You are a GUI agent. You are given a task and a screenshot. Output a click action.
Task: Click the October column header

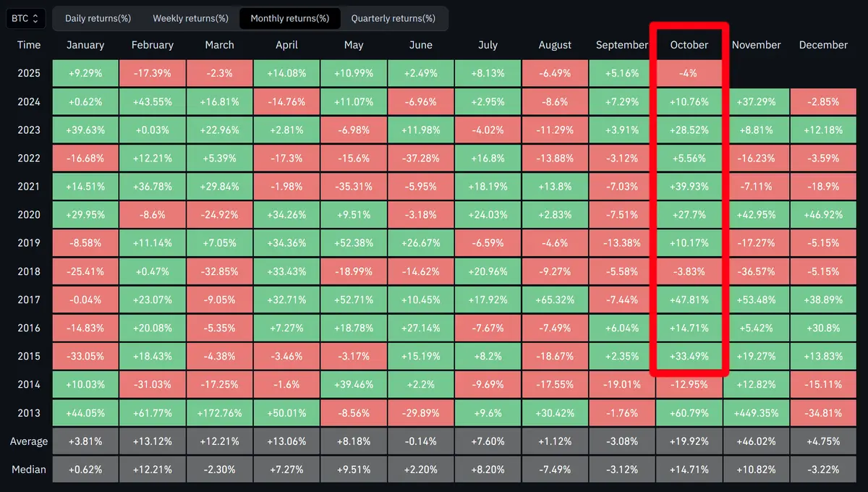pyautogui.click(x=689, y=45)
